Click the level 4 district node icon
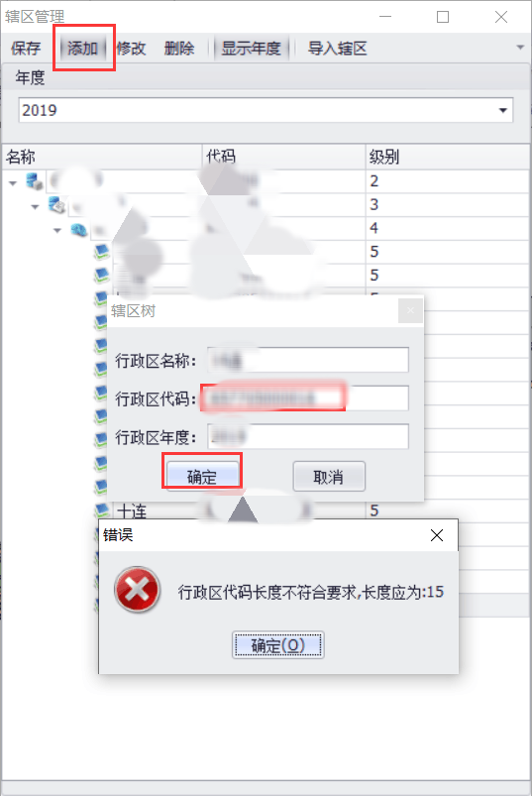This screenshot has width=532, height=796. pos(79,229)
